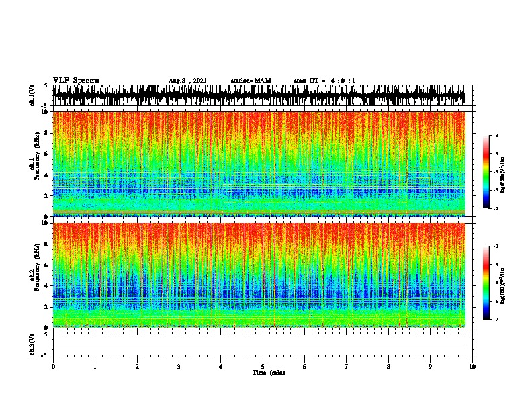Viewport: 532px width, 411px height.
Task: Click time axis tick label "0"
Action: point(53,367)
